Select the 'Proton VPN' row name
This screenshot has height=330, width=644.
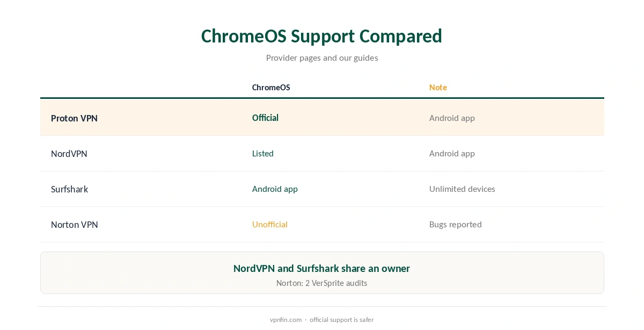tap(74, 118)
